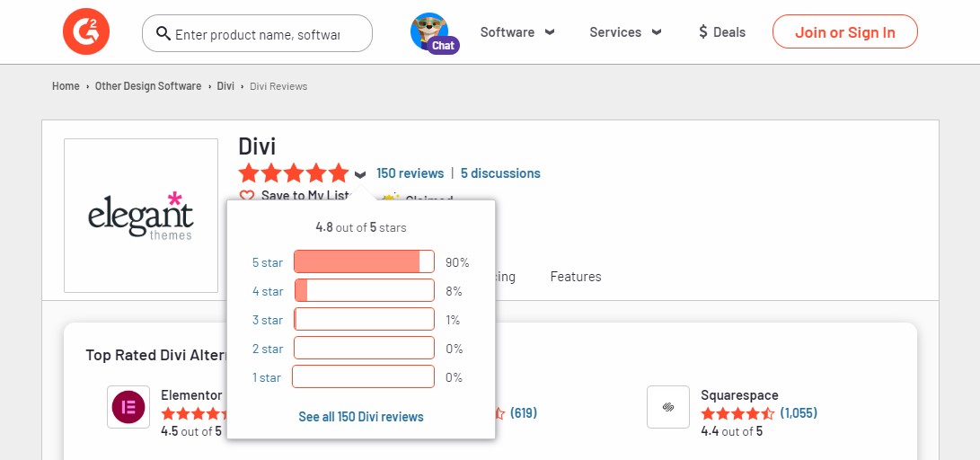Click the 4.8 out of 5 stars text
This screenshot has width=980, height=460.
pyautogui.click(x=360, y=227)
